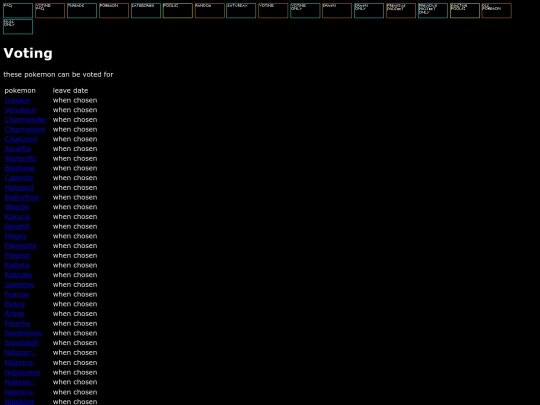
Task: Follow the Wartortle link
Action: point(20,158)
